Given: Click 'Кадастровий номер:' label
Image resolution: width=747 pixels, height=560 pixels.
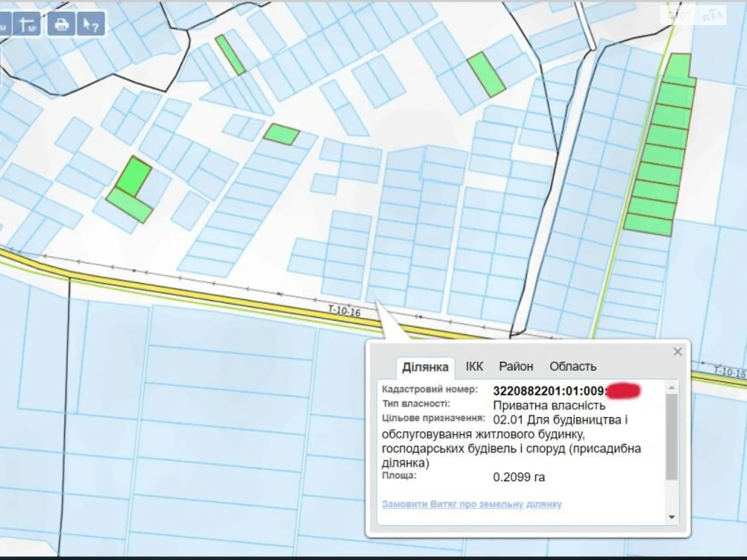Looking at the screenshot, I should point(430,390).
